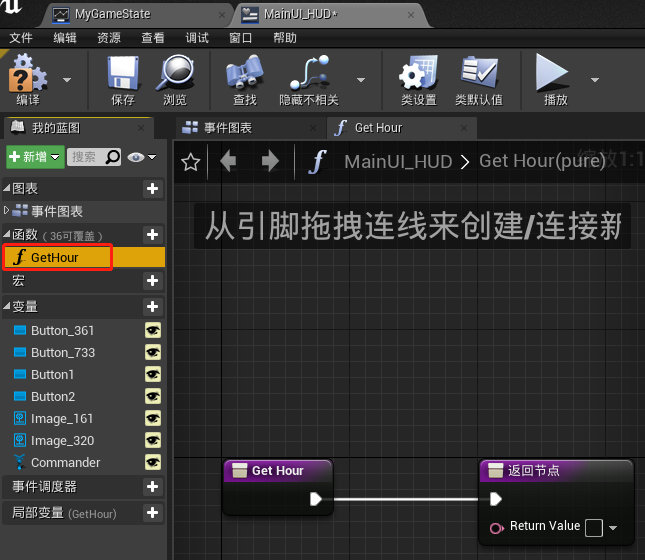Click the search magnifier icon in 我的蓝图
645x560 pixels.
tap(113, 157)
